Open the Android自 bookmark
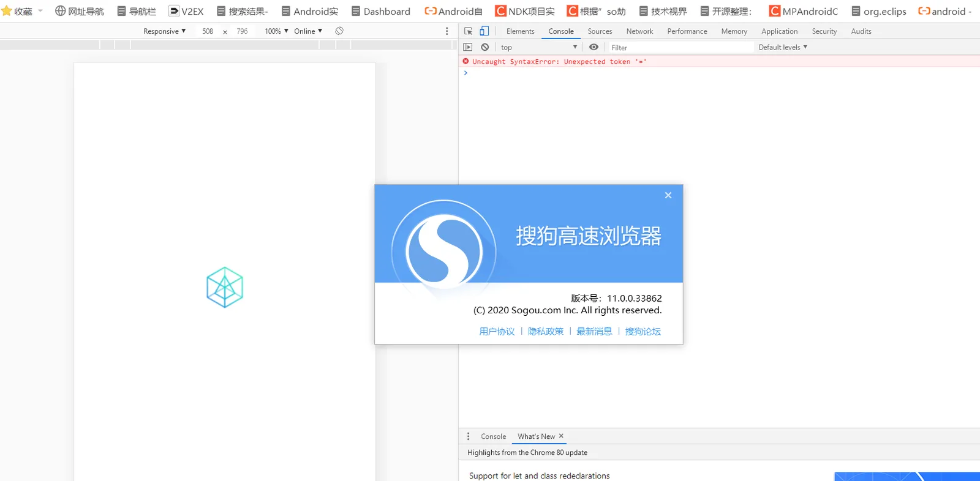 coord(454,11)
